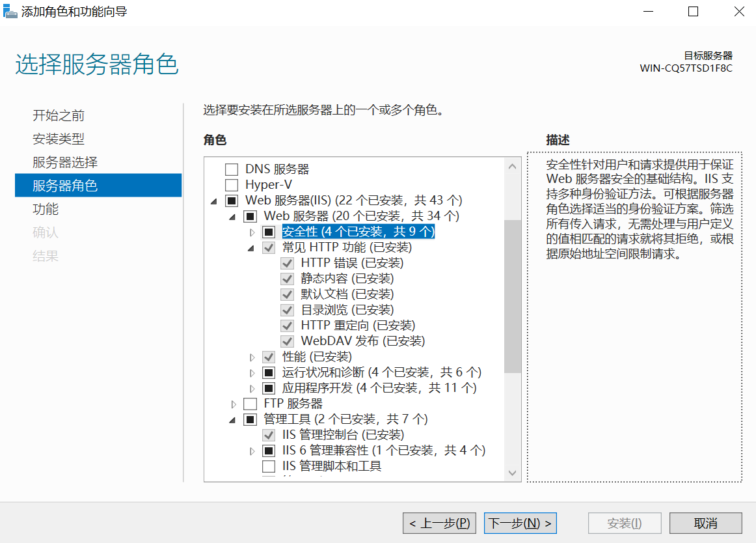
Task: Collapse the 管理工具 node
Action: click(232, 421)
